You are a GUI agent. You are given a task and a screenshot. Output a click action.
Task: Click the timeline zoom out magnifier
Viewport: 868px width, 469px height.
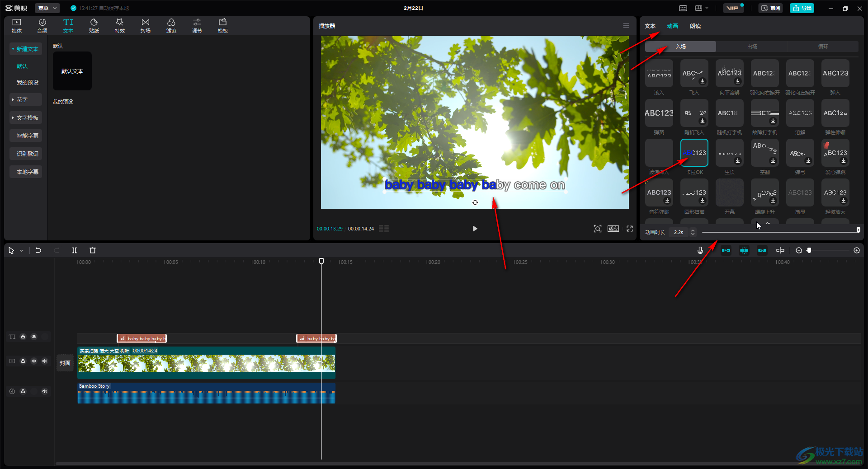pos(799,250)
